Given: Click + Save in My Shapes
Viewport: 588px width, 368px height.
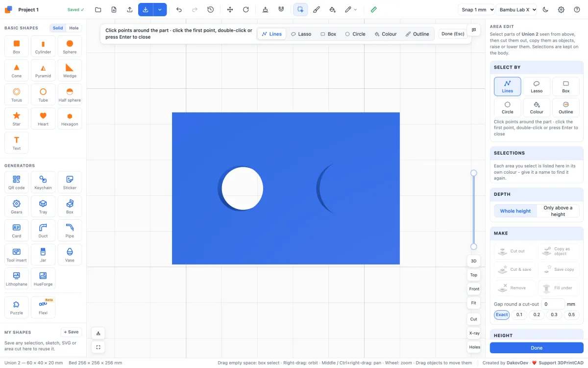Looking at the screenshot, I should [71, 332].
